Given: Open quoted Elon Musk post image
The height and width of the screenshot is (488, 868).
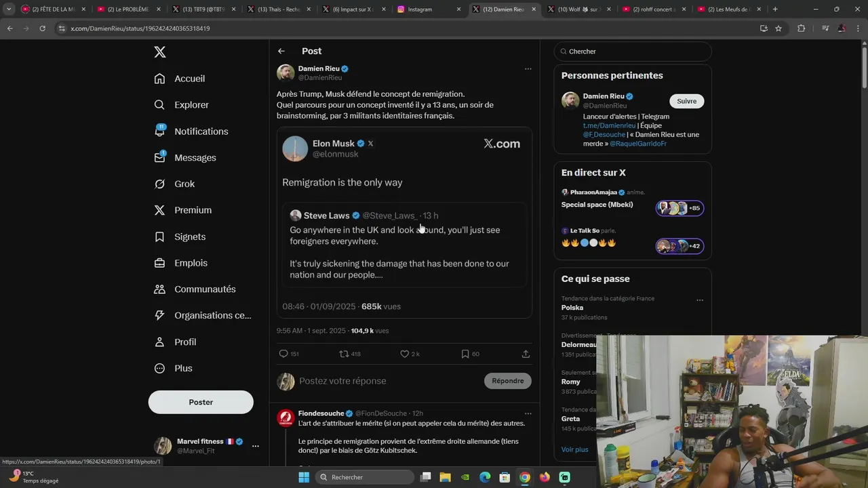Looking at the screenshot, I should (404, 223).
